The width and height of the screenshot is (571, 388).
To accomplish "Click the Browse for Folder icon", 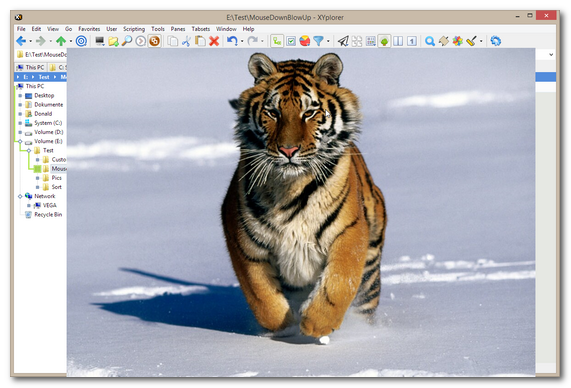I will coord(113,41).
